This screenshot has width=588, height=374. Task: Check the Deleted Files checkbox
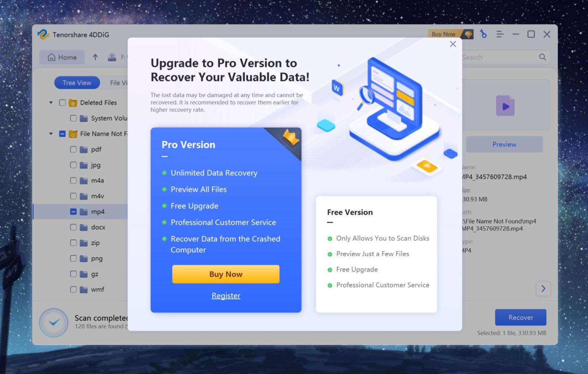click(x=62, y=103)
